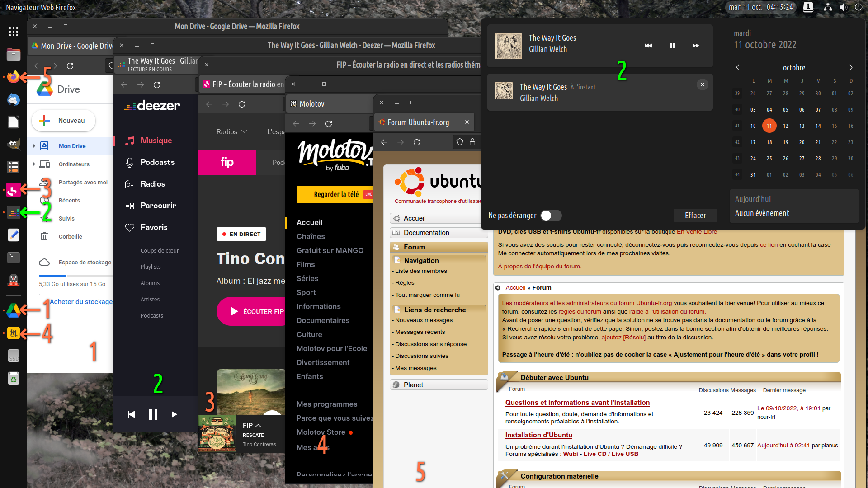The width and height of the screenshot is (868, 488).
Task: Expand the Mon Drive tree item
Action: (34, 146)
